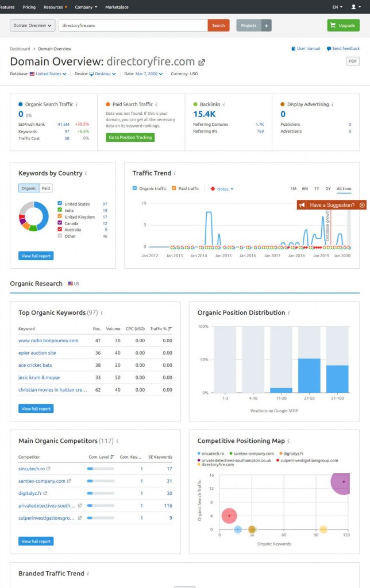The height and width of the screenshot is (588, 370).
Task: Click info icon beside Competitive Positioning Map
Action: [288, 441]
